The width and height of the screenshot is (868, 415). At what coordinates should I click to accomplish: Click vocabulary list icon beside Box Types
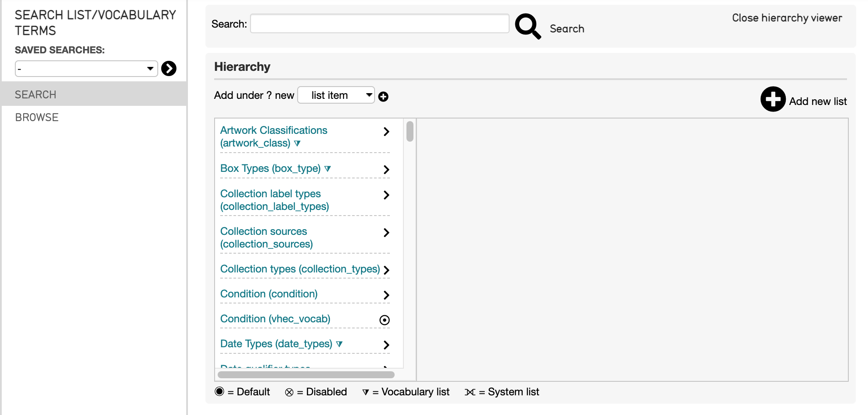pos(328,169)
